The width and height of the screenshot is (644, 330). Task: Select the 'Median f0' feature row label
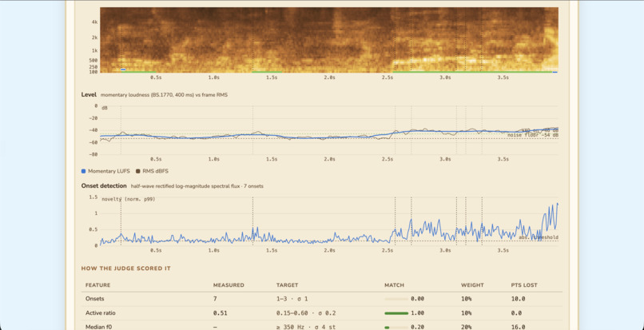[98, 327]
